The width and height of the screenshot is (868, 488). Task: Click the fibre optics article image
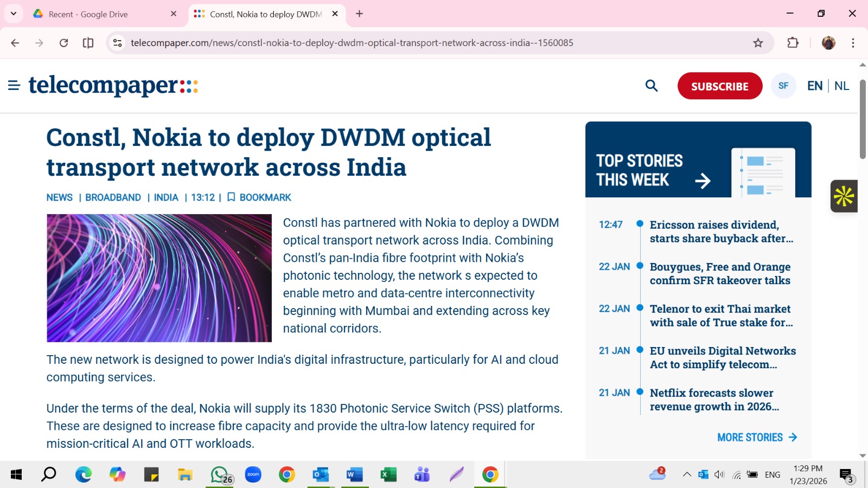click(159, 278)
